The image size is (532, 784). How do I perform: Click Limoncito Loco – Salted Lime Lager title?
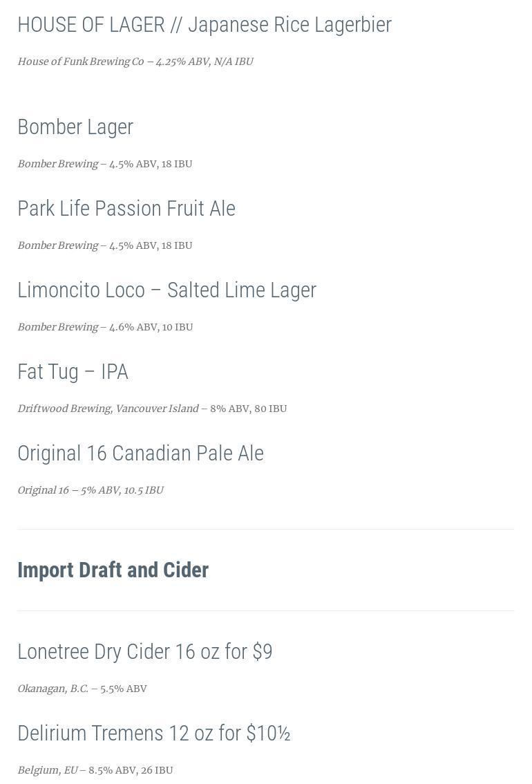[167, 290]
